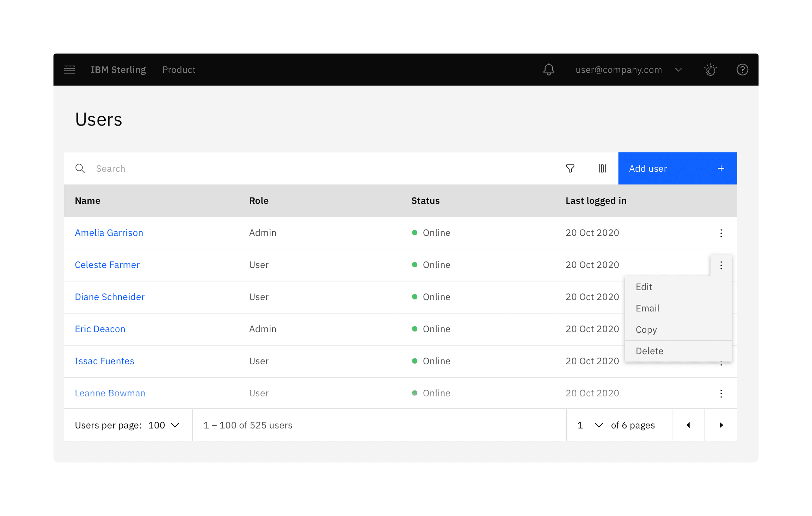Open the notifications bell
812x516 pixels.
click(x=549, y=69)
